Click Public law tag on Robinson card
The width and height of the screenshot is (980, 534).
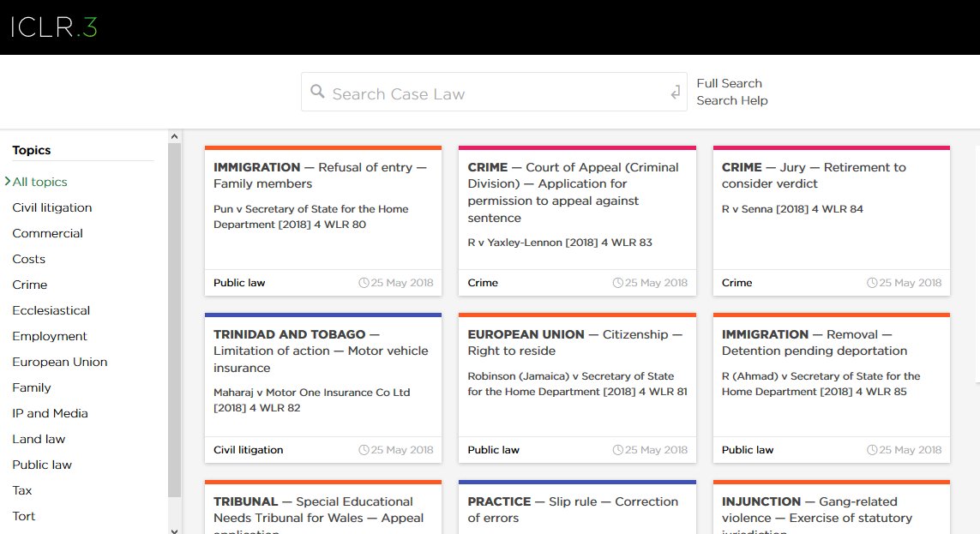tap(494, 450)
